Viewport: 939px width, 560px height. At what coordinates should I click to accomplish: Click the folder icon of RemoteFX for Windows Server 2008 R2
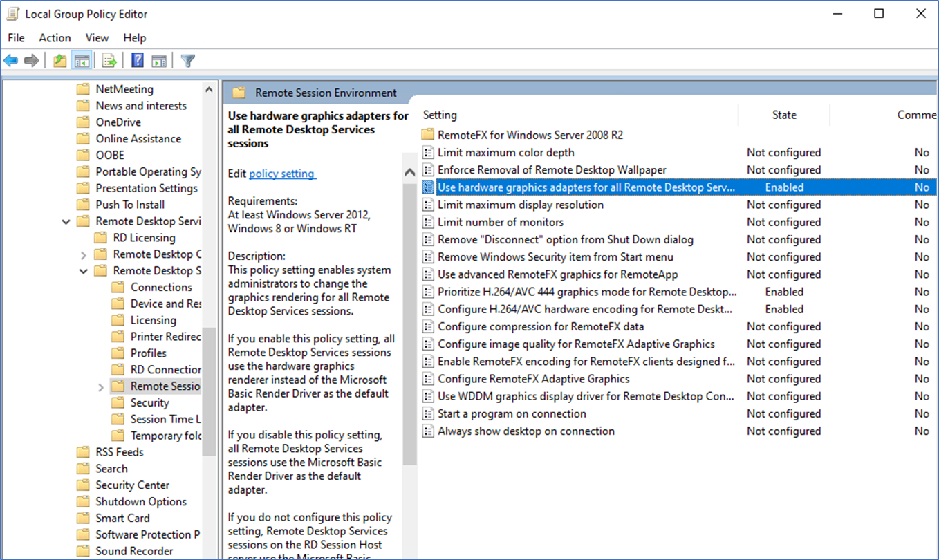point(428,135)
